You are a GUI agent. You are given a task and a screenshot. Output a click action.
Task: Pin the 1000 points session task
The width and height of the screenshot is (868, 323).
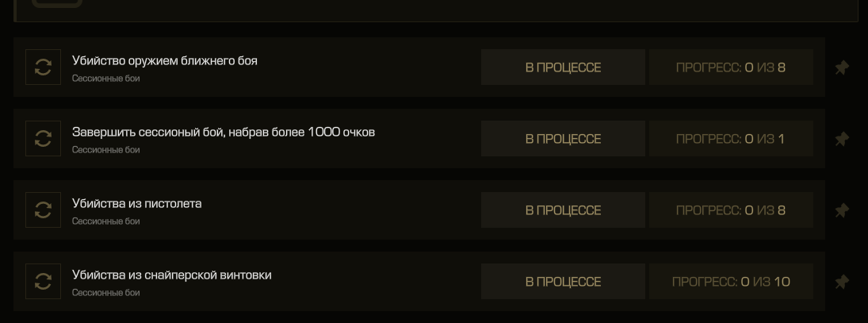(x=841, y=139)
